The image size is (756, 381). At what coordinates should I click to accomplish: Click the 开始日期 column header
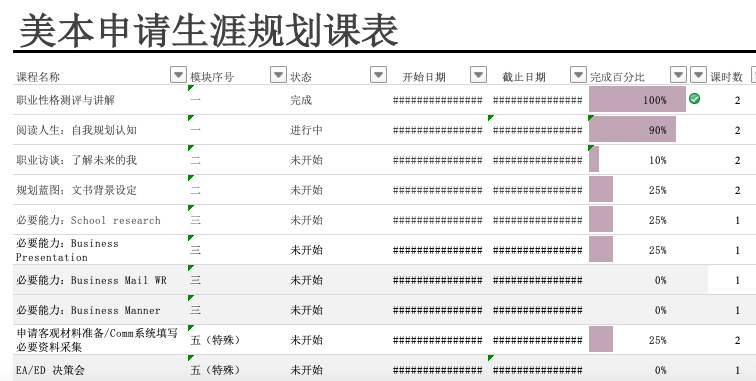pyautogui.click(x=424, y=77)
